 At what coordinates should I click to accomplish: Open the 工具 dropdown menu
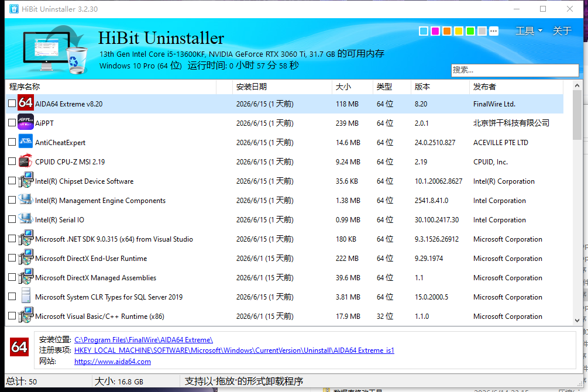pyautogui.click(x=529, y=31)
